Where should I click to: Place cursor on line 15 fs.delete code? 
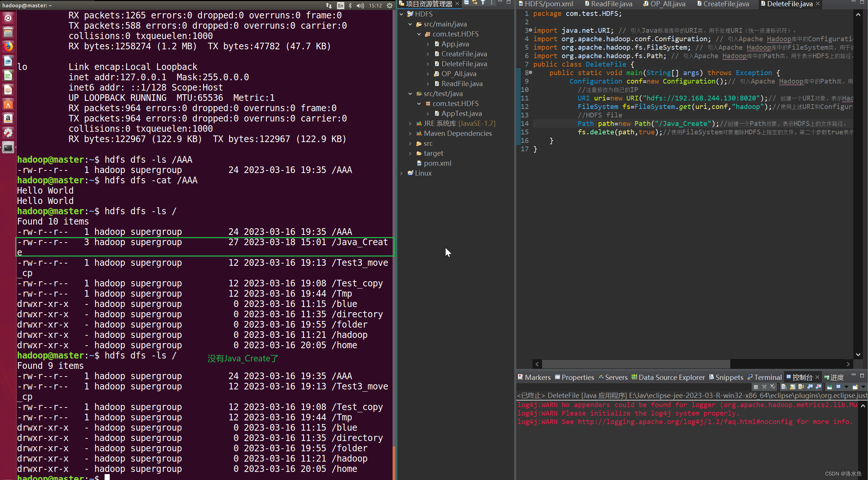pos(619,132)
